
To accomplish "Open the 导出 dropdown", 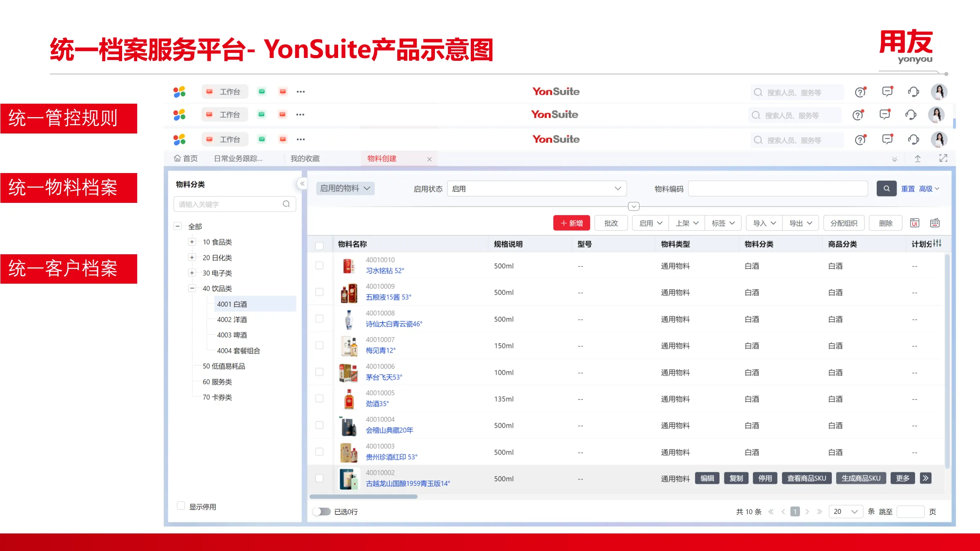I will tap(800, 223).
